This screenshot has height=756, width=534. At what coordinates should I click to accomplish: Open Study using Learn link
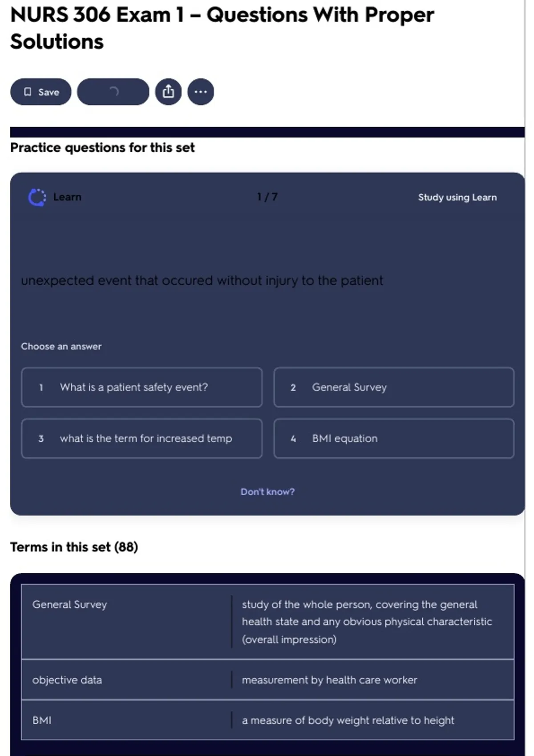click(x=457, y=197)
